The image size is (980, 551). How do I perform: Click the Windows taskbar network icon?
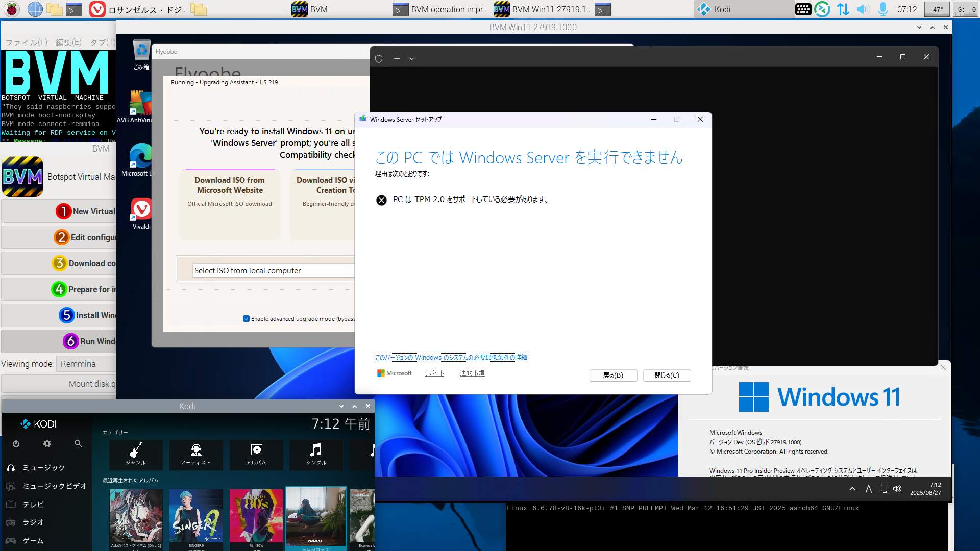(885, 489)
